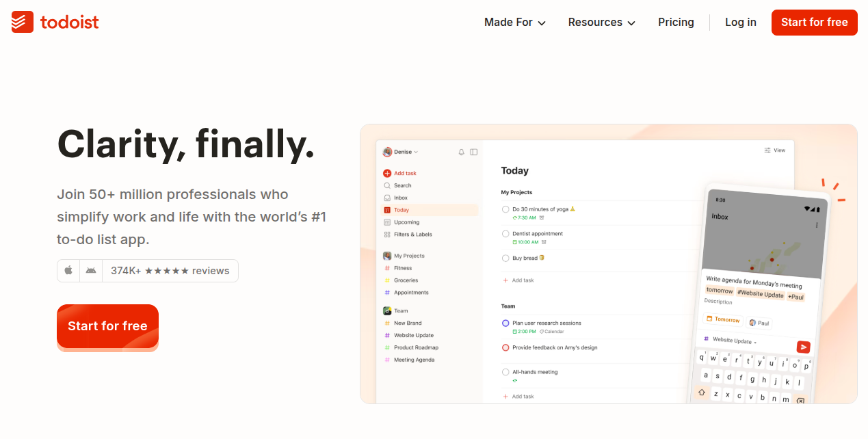Image resolution: width=868 pixels, height=439 pixels.
Task: Click the Upcoming calendar grid icon
Action: 387,222
